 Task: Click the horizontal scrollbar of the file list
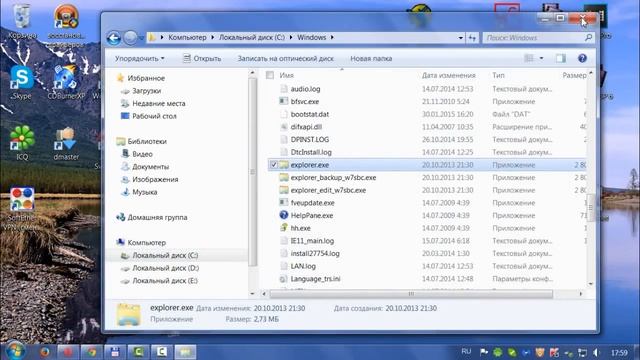(x=411, y=293)
